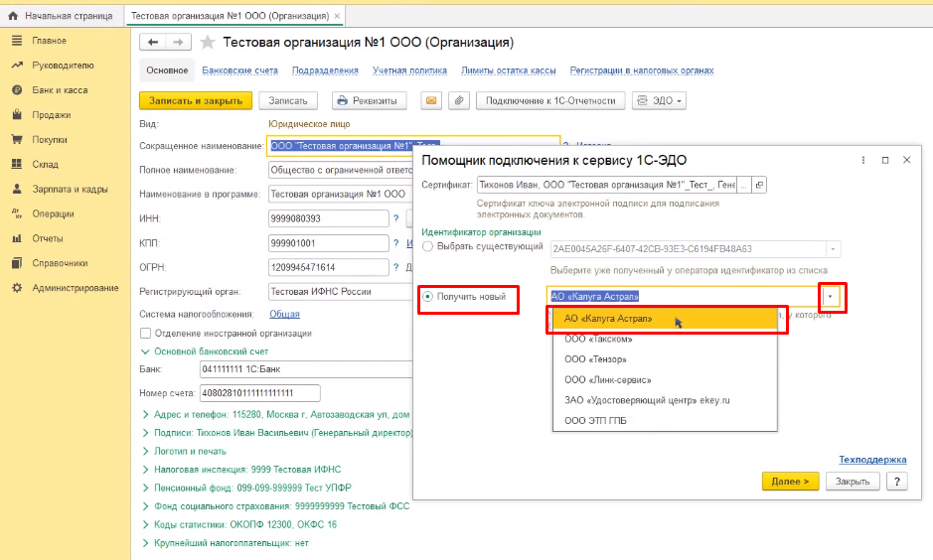933x560 pixels.
Task: Open certificate field's open-form icon button
Action: [759, 185]
